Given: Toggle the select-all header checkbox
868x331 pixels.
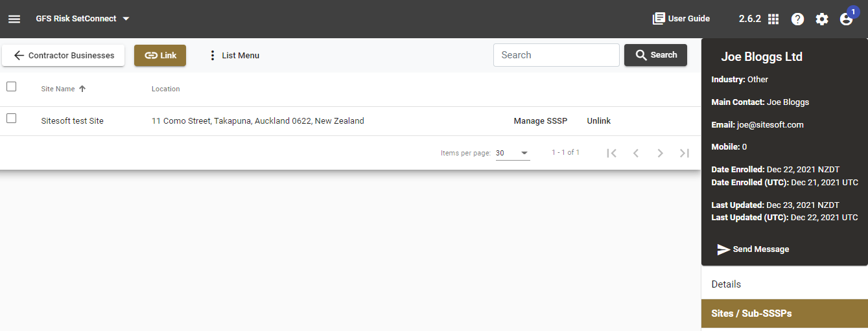Looking at the screenshot, I should coord(11,87).
